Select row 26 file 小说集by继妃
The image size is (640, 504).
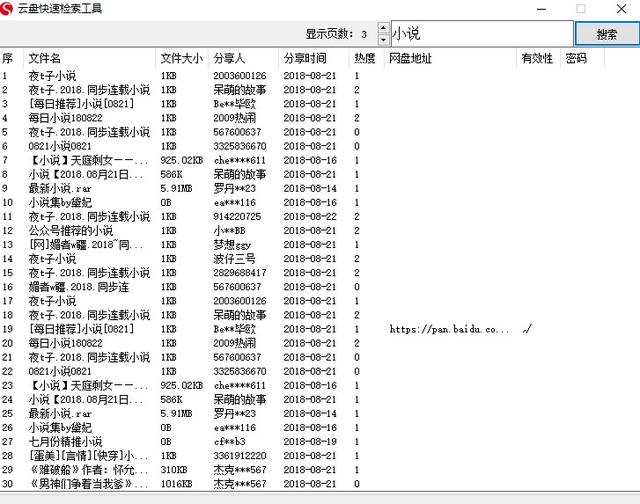60,428
